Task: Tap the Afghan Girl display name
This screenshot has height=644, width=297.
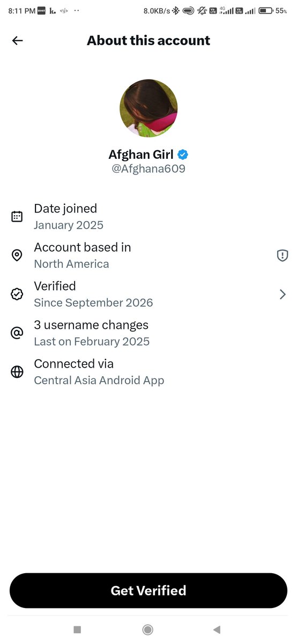Action: coord(141,155)
